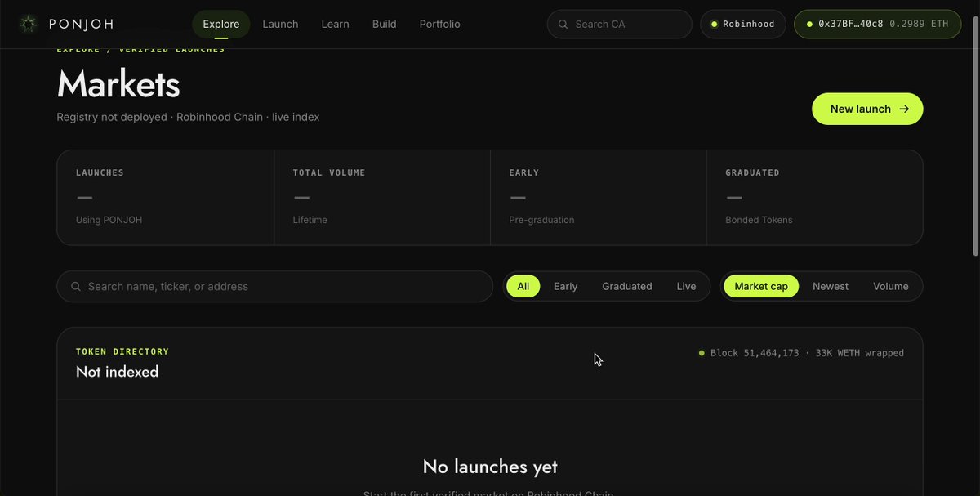
Task: Click the Pre-graduation caption
Action: [541, 221]
